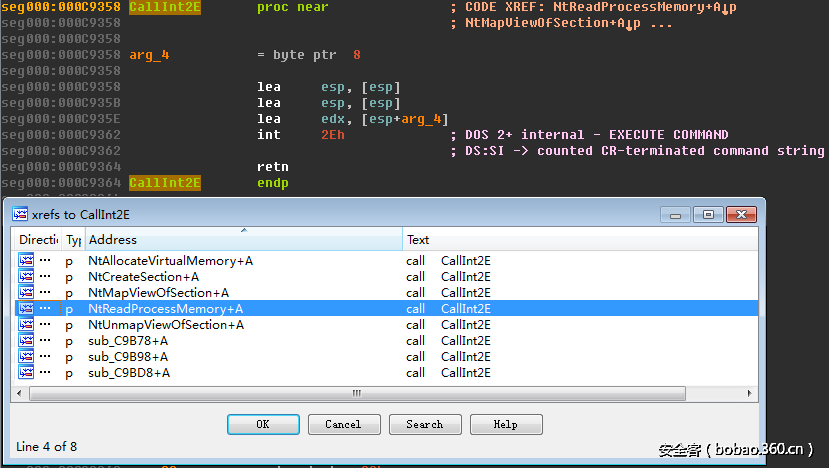
Task: Close the xrefs to CallInt2E dialog
Action: (x=741, y=214)
